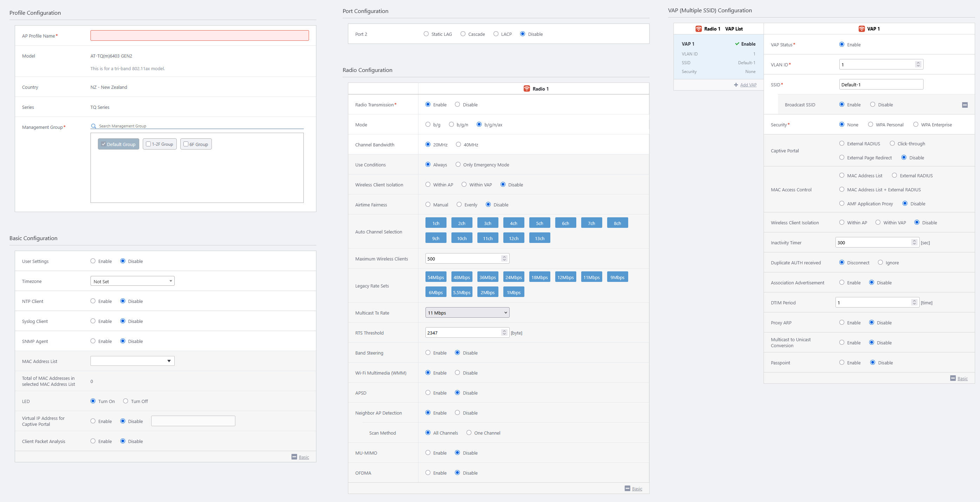The image size is (980, 502).
Task: Click the VLAN ID stepper arrows
Action: tap(918, 64)
